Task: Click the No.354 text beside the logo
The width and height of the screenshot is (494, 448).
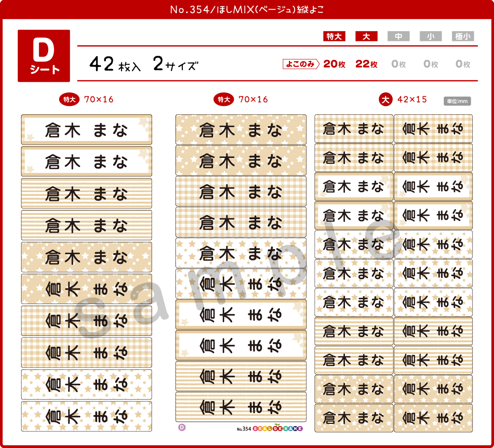Action: (x=244, y=429)
